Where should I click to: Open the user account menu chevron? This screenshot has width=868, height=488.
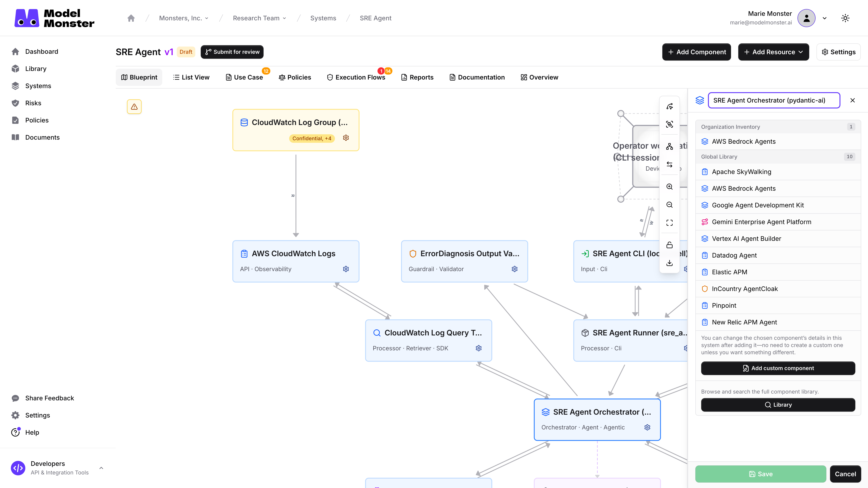click(825, 18)
